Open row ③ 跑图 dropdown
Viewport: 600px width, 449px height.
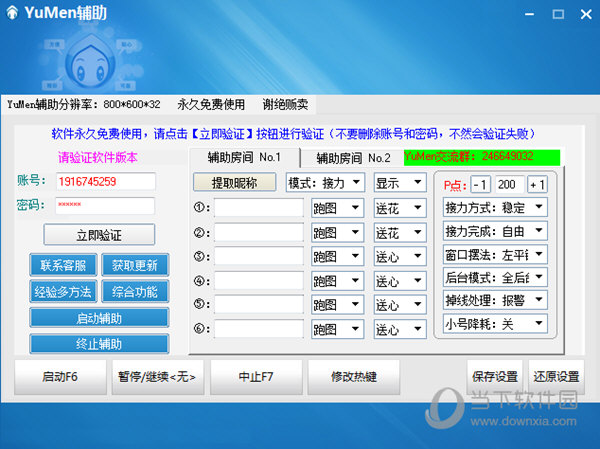[338, 256]
